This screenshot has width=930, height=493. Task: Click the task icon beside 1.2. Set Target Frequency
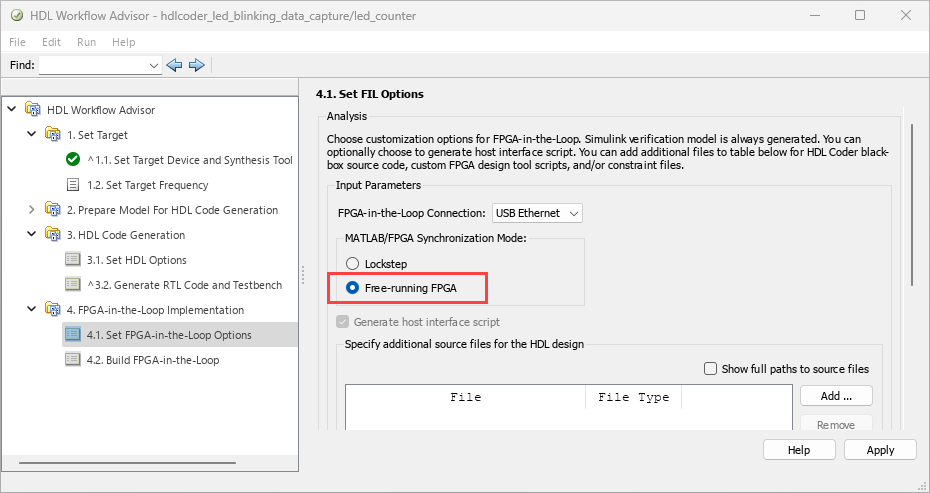tap(72, 185)
